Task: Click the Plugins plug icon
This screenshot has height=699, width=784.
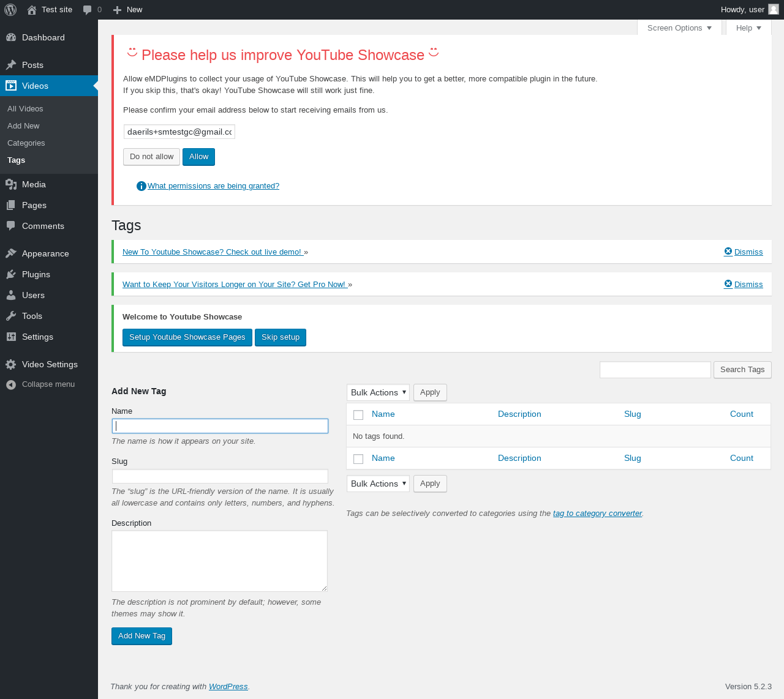Action: [11, 274]
